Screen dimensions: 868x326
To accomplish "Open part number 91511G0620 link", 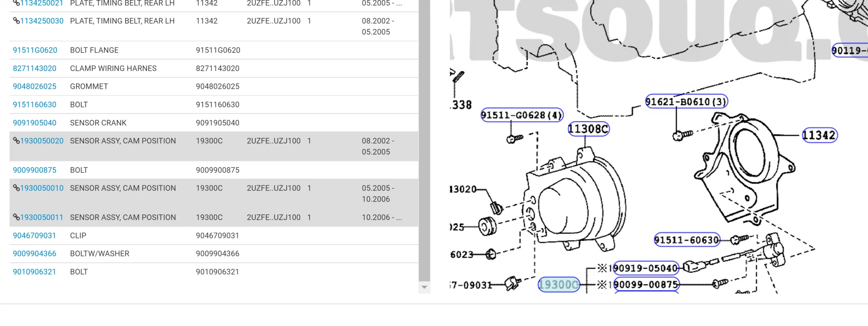I will tap(35, 50).
